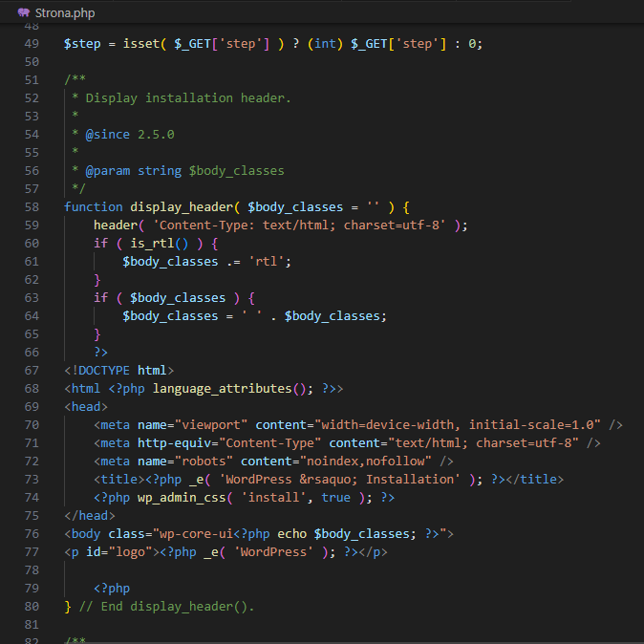Place cursor on the <!DOCTYPE html> line
Image resolution: width=644 pixels, height=644 pixels.
(119, 371)
